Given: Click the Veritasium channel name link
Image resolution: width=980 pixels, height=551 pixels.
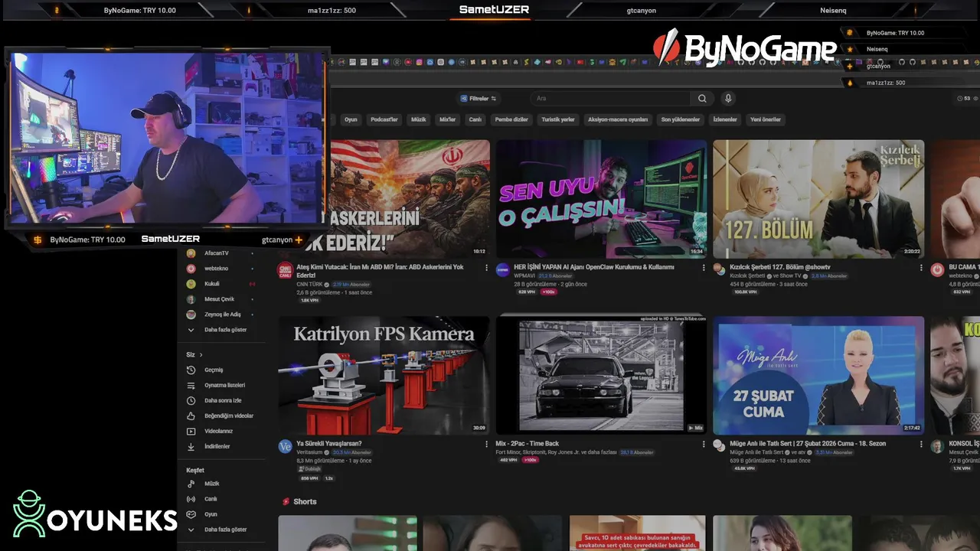Looking at the screenshot, I should pos(310,452).
